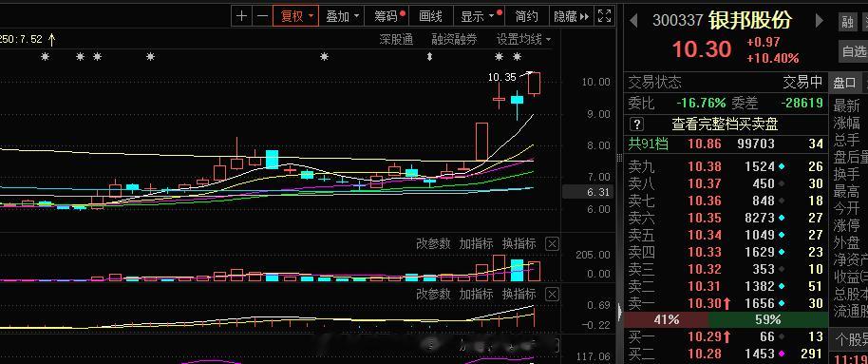Viewport: 868px width, 364px height.
Task: Select the 买一 row at 10.29
Action: click(726, 335)
